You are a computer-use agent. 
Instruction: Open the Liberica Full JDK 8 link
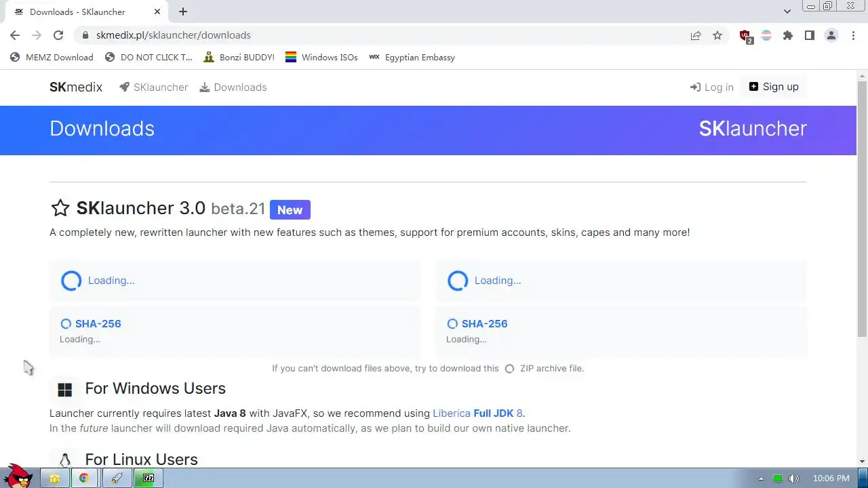[477, 413]
